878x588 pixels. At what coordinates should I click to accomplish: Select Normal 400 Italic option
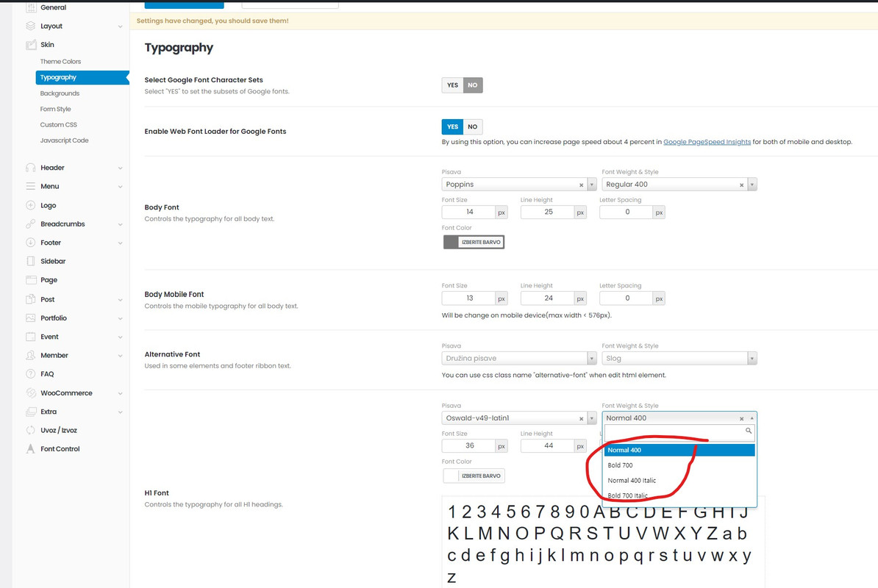point(679,480)
